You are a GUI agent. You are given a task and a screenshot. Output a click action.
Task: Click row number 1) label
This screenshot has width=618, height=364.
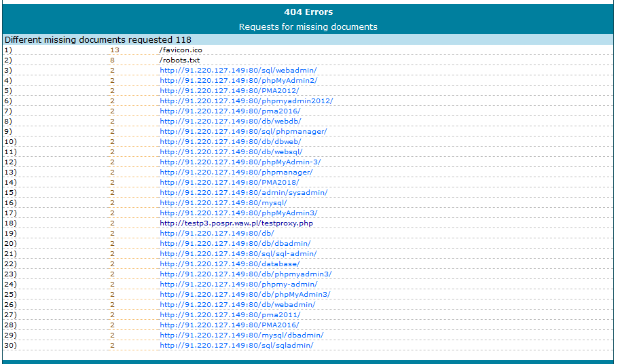[8, 50]
